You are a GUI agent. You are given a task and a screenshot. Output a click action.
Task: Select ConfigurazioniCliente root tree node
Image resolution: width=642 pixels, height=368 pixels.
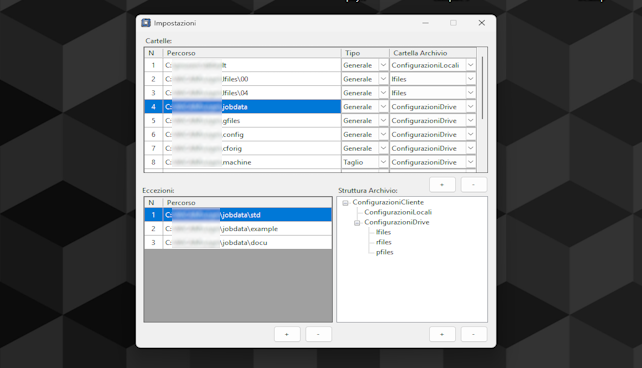388,202
